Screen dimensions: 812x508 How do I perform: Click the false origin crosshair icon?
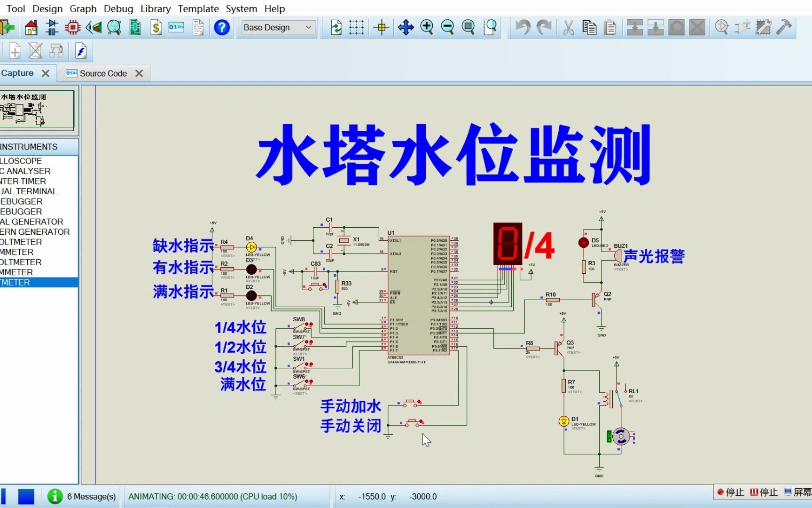coord(382,27)
